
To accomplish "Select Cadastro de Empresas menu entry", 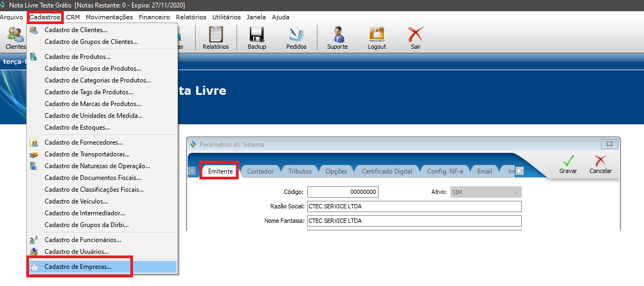I will pos(78,267).
